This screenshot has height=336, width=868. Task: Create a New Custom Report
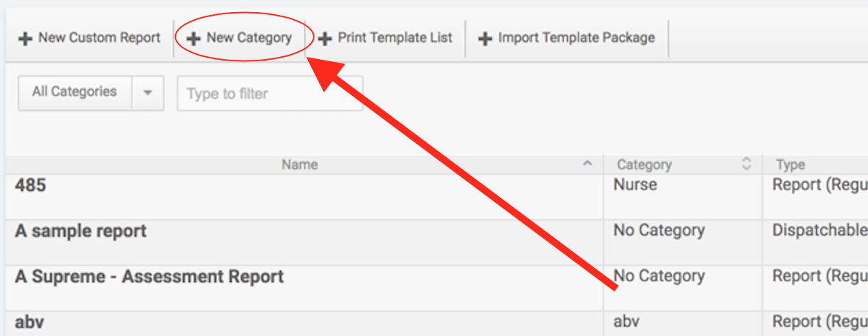[x=90, y=38]
